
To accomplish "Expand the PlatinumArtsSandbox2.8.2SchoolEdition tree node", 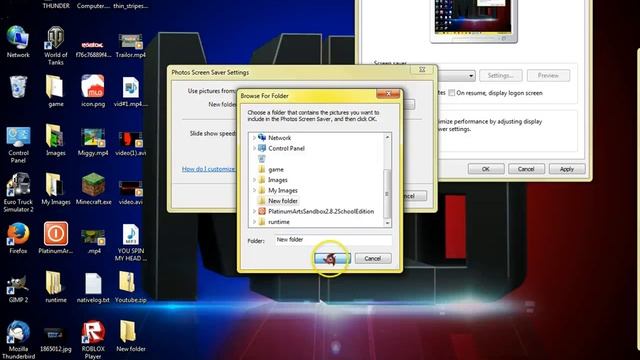I will coord(254,211).
